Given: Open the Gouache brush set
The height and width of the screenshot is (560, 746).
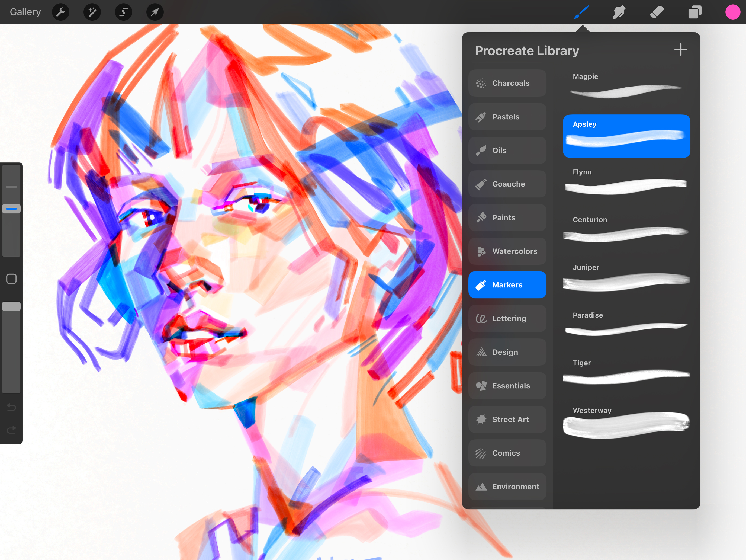Looking at the screenshot, I should click(x=507, y=184).
